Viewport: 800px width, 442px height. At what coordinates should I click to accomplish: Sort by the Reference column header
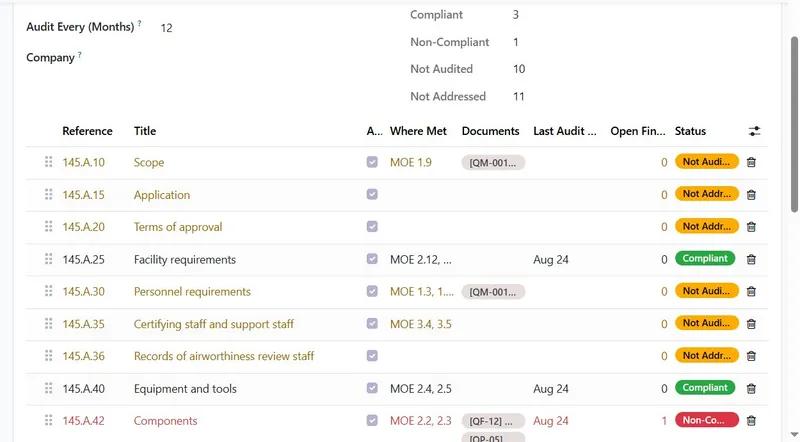(87, 131)
